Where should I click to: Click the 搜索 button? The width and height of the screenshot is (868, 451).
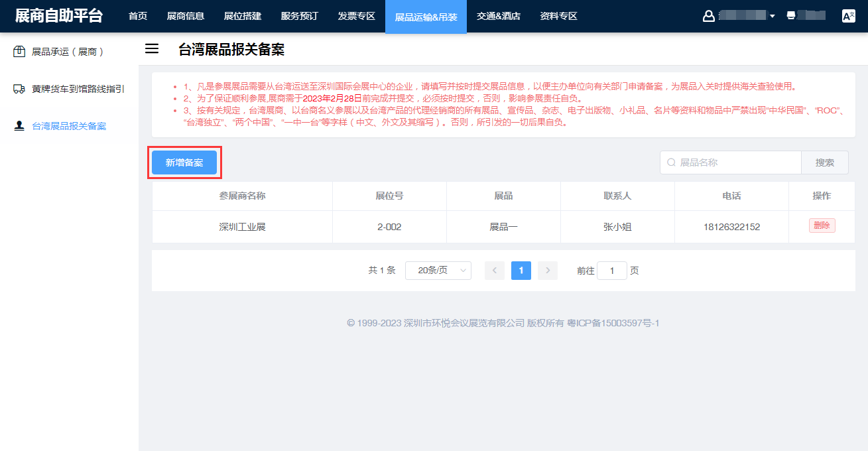(x=824, y=162)
